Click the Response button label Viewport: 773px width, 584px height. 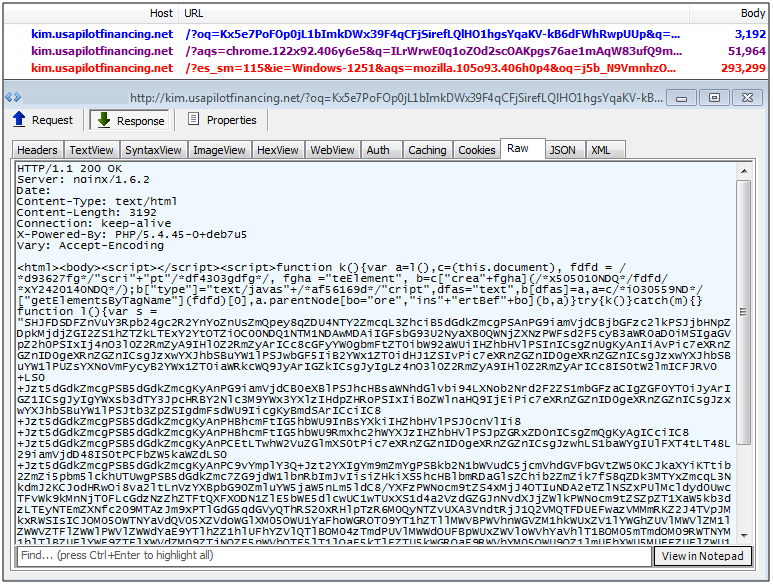click(x=141, y=121)
